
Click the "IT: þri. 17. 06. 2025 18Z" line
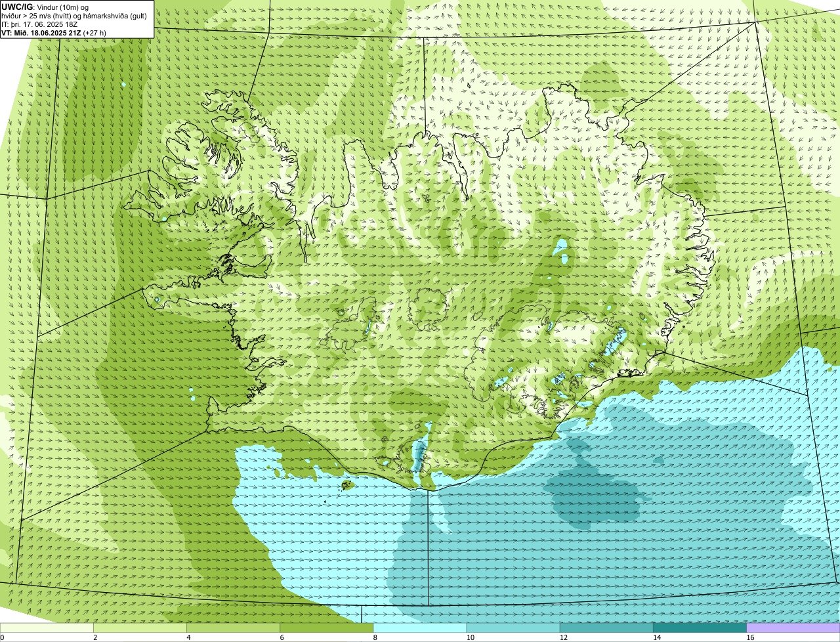[40, 24]
